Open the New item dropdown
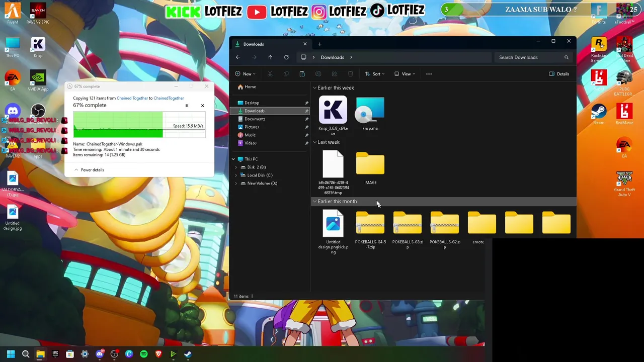 click(246, 74)
